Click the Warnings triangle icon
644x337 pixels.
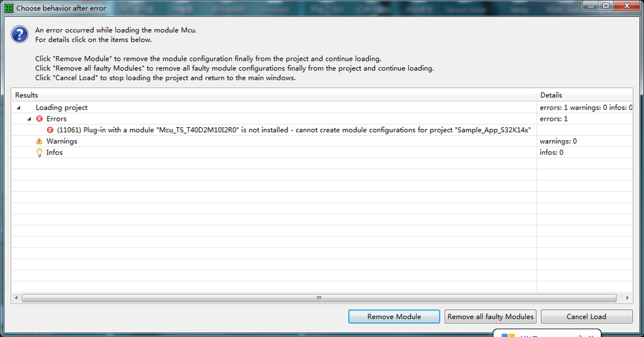(x=39, y=141)
